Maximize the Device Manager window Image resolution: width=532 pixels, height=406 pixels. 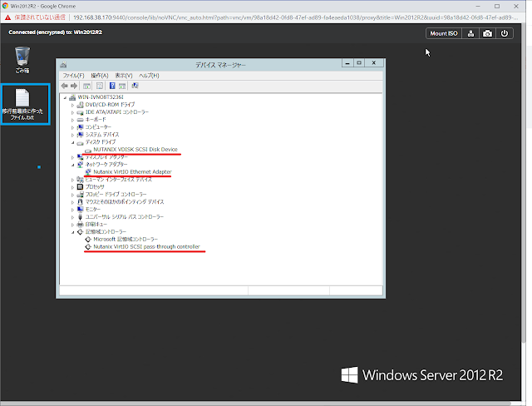tap(359, 62)
